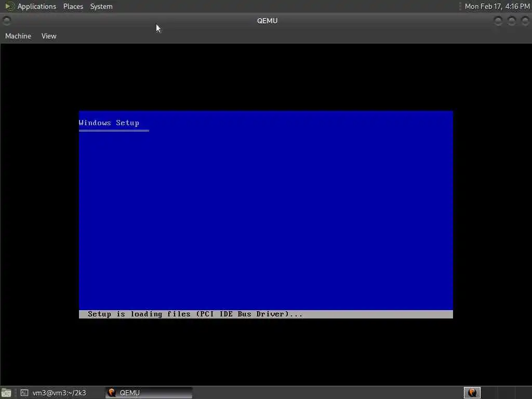Click the Windows Setup heading text
This screenshot has width=532, height=399.
(109, 123)
